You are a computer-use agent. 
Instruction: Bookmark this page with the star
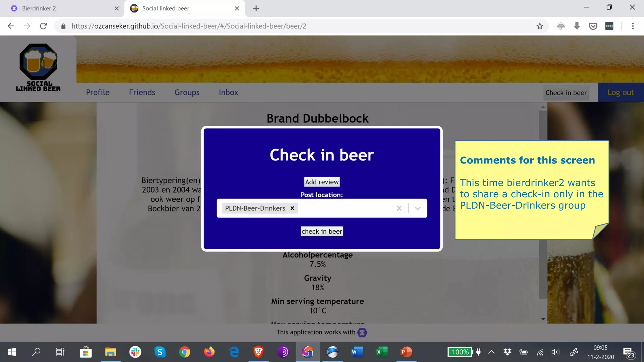click(x=540, y=26)
